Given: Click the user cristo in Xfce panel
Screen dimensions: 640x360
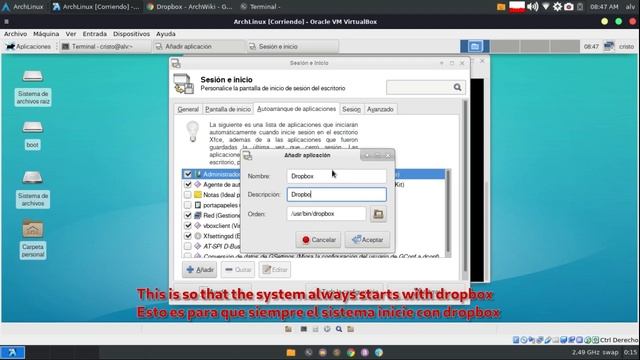Looking at the screenshot, I should pyautogui.click(x=626, y=47).
